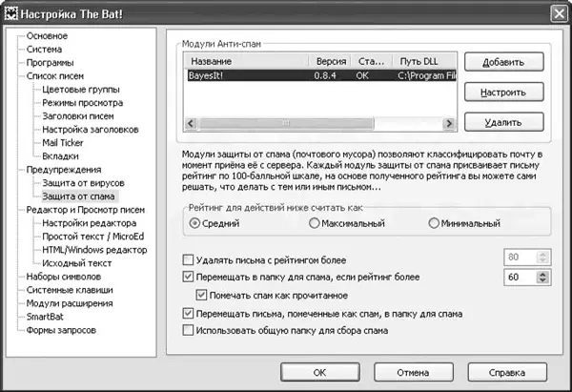Confirm settings with OK button

(x=320, y=372)
